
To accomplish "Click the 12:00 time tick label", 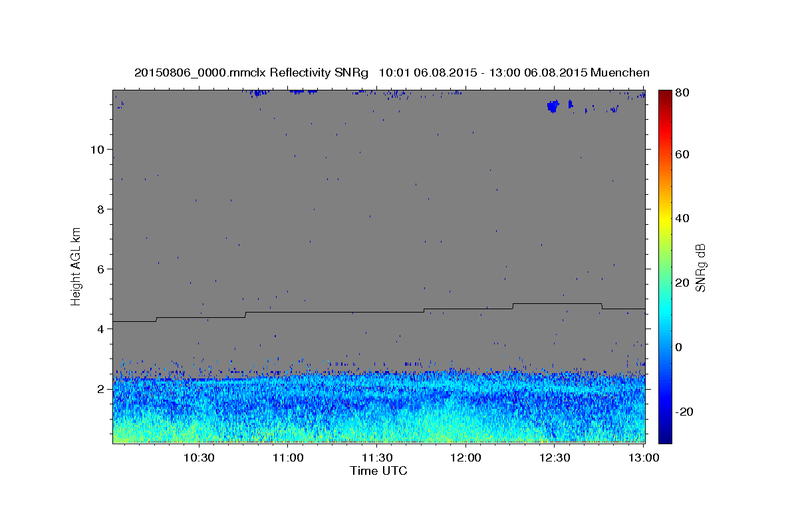I will 465,458.
